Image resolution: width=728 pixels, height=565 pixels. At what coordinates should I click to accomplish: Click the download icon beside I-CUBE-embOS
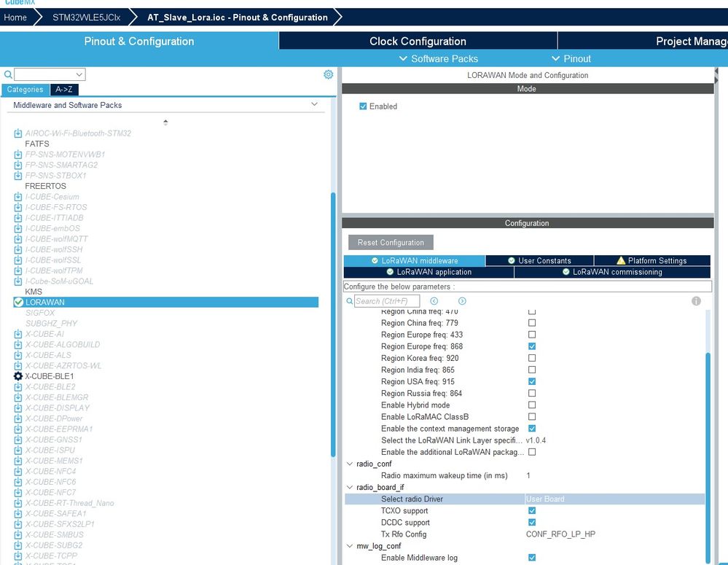(x=17, y=229)
